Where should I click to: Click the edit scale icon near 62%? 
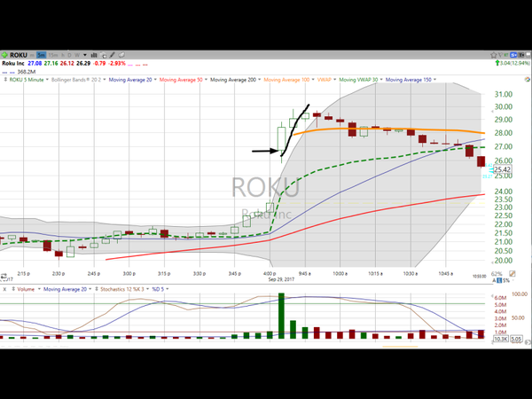pos(512,273)
